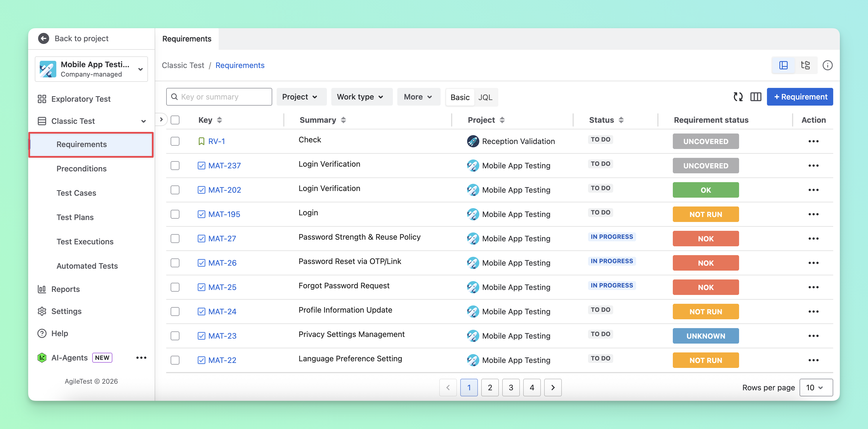Click the Back to project arrow icon

(43, 38)
